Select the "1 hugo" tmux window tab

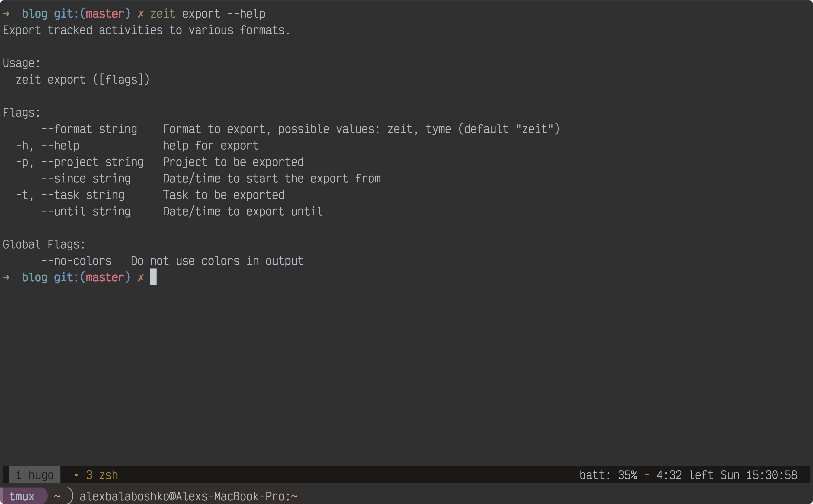(x=35, y=475)
